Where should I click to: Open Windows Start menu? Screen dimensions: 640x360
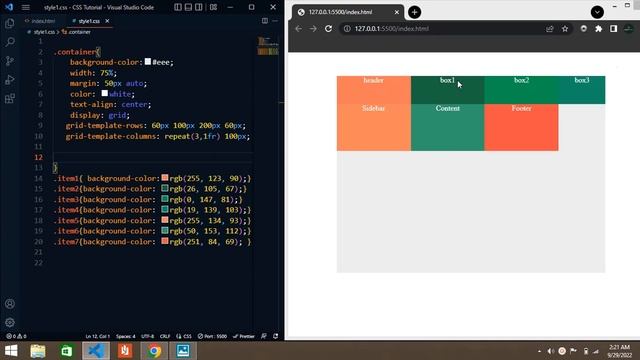tap(11, 351)
